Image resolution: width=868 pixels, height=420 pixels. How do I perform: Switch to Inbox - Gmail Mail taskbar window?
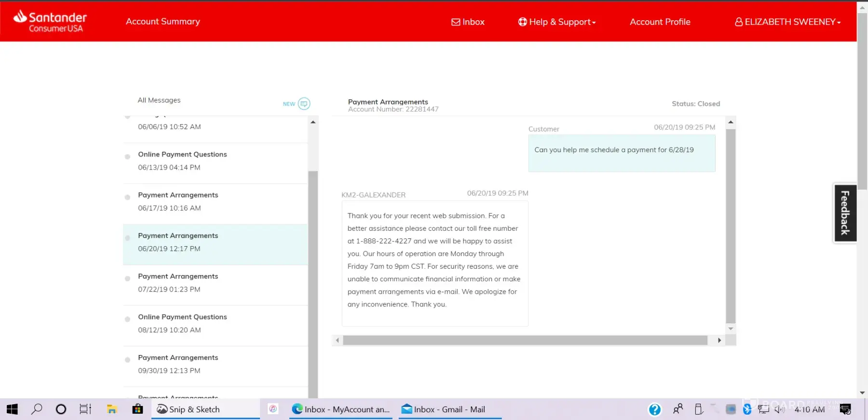tap(449, 409)
